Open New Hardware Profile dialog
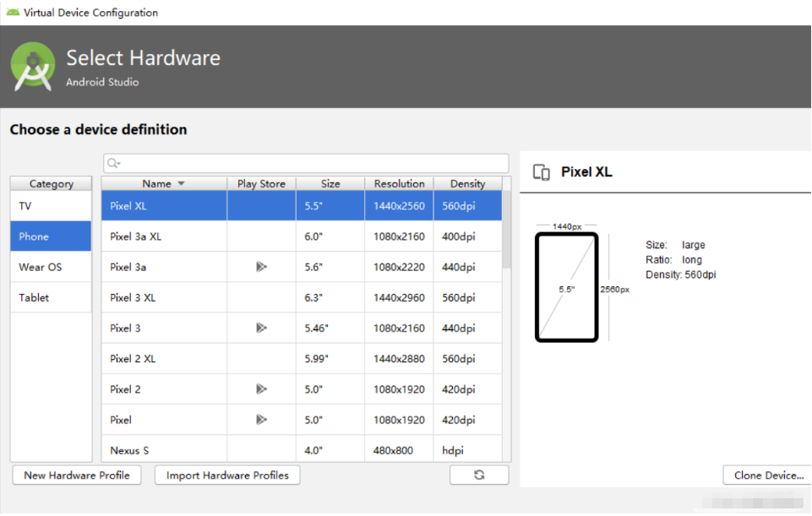 77,475
